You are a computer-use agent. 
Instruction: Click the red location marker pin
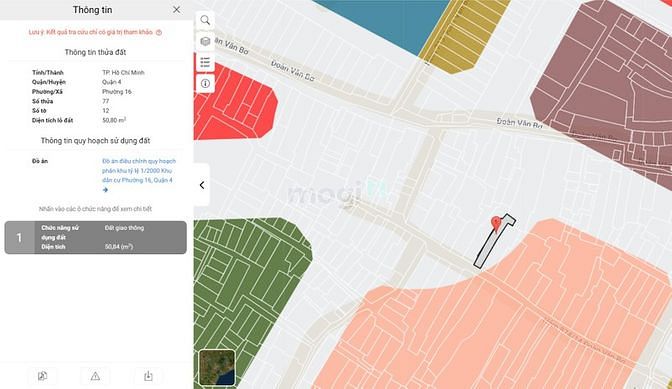click(496, 223)
